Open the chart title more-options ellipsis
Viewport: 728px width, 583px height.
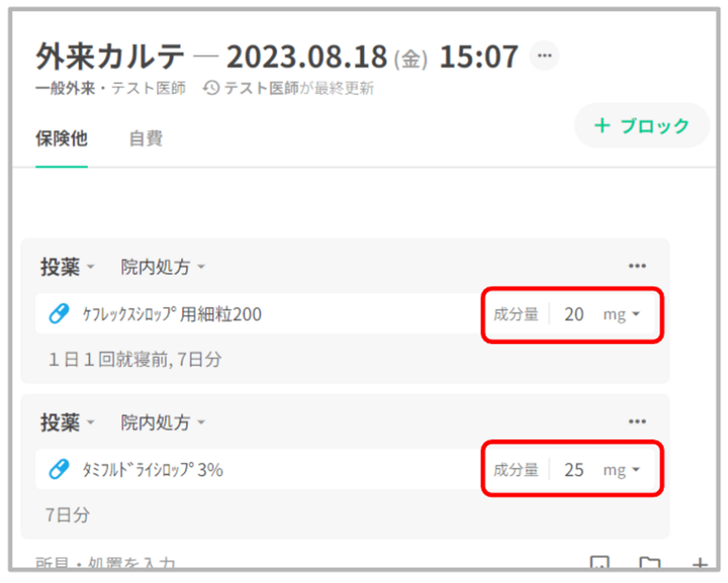coord(544,56)
